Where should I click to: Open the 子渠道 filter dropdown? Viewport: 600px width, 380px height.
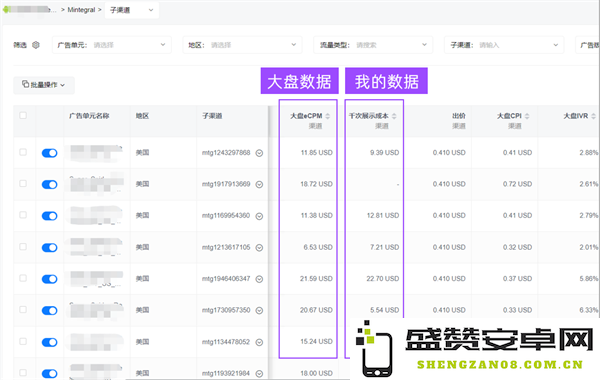(x=504, y=45)
